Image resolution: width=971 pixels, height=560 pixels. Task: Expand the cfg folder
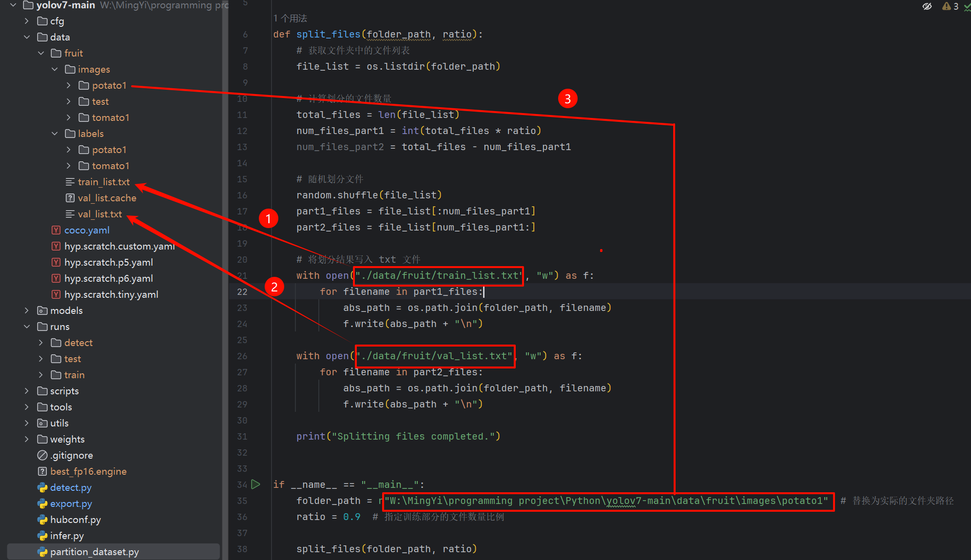27,21
